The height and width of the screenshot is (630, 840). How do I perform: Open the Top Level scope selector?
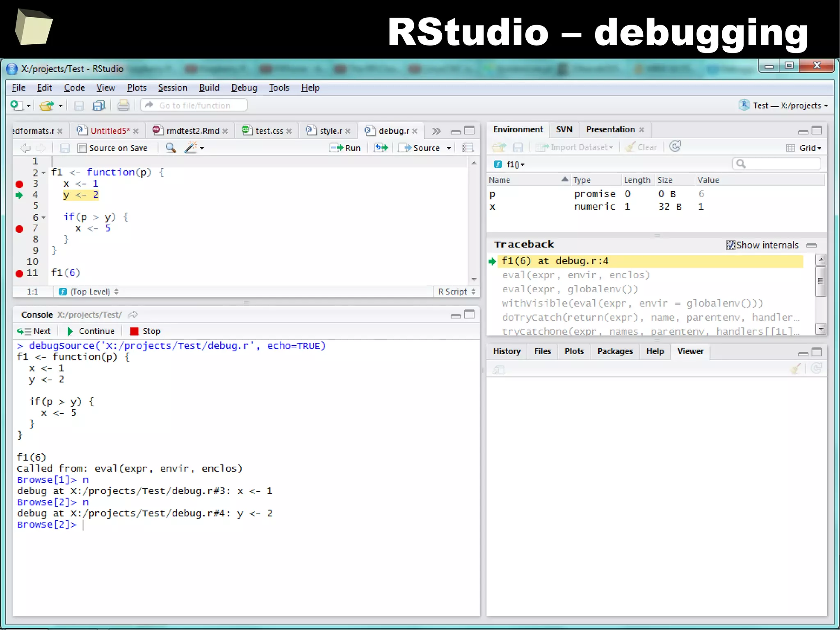pyautogui.click(x=89, y=292)
